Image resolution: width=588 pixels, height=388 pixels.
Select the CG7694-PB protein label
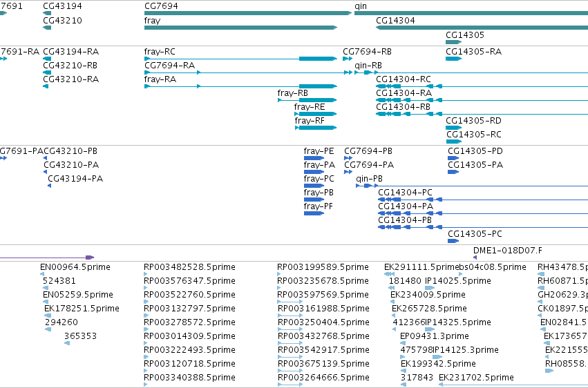(368, 151)
